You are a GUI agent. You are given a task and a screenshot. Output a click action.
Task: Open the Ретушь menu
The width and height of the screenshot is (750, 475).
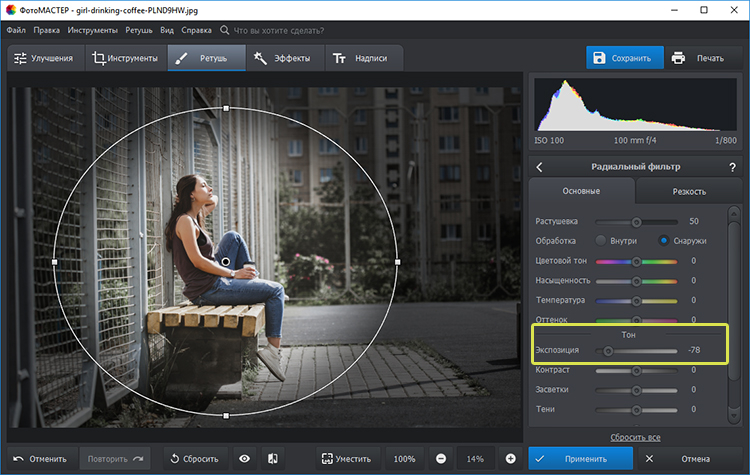click(x=139, y=30)
